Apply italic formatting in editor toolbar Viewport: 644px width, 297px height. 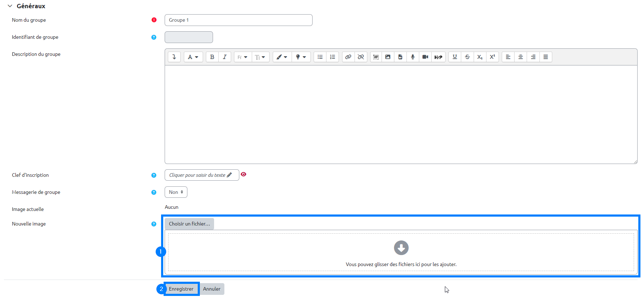pos(225,57)
